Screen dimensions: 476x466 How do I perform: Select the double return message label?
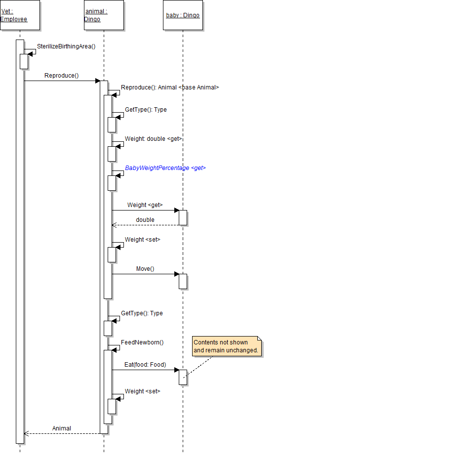click(145, 219)
